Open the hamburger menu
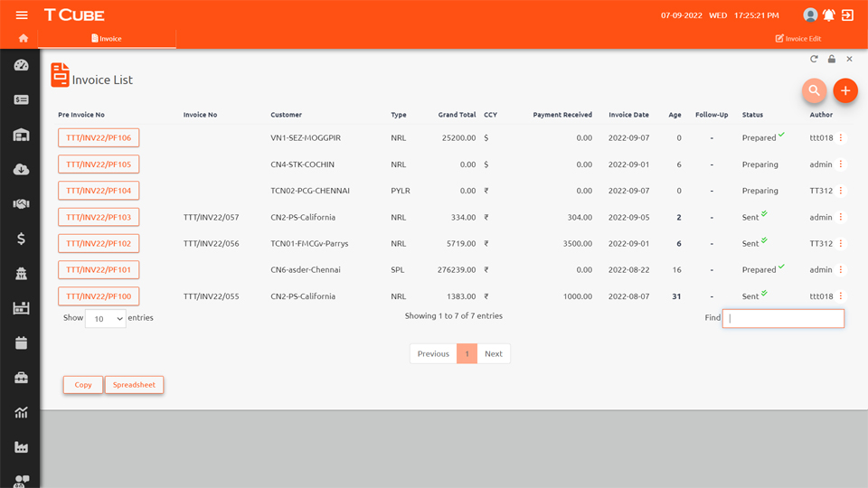Screen dimensions: 868x488 pos(22,15)
